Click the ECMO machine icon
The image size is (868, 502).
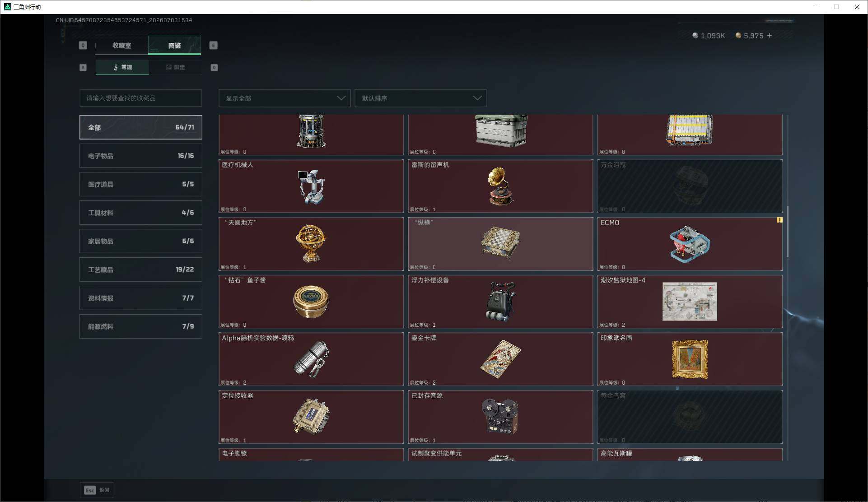coord(690,244)
